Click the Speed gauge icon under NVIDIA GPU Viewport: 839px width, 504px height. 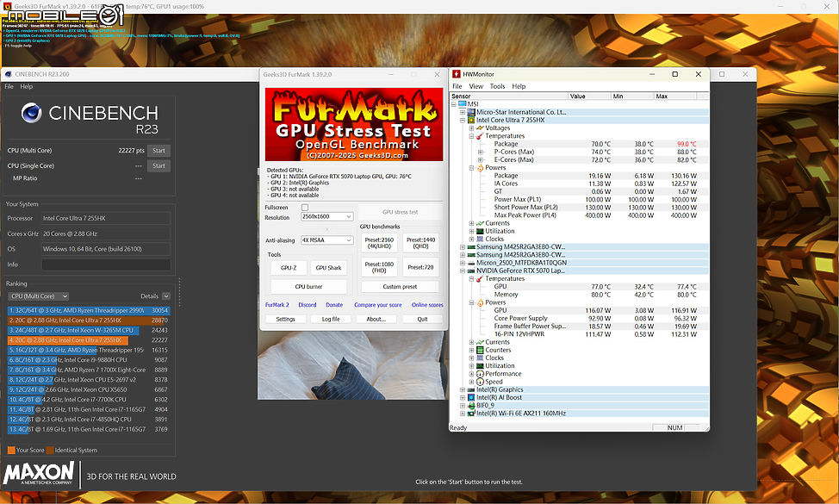[480, 382]
